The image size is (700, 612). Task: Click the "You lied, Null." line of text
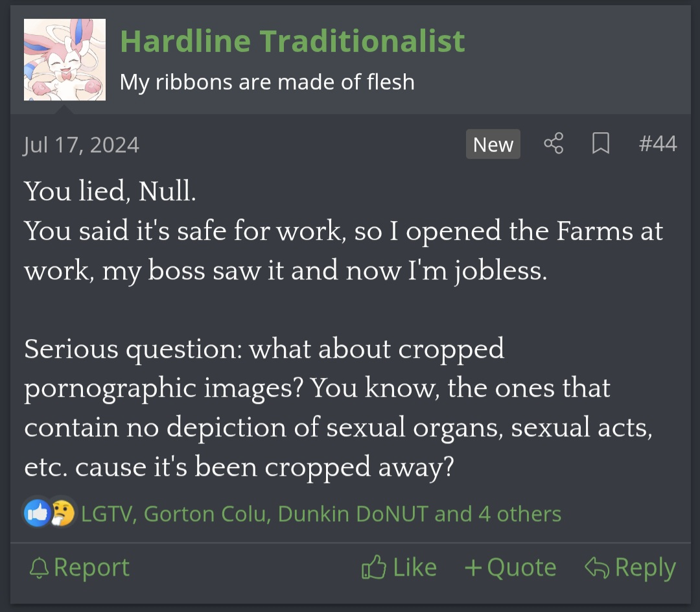110,191
